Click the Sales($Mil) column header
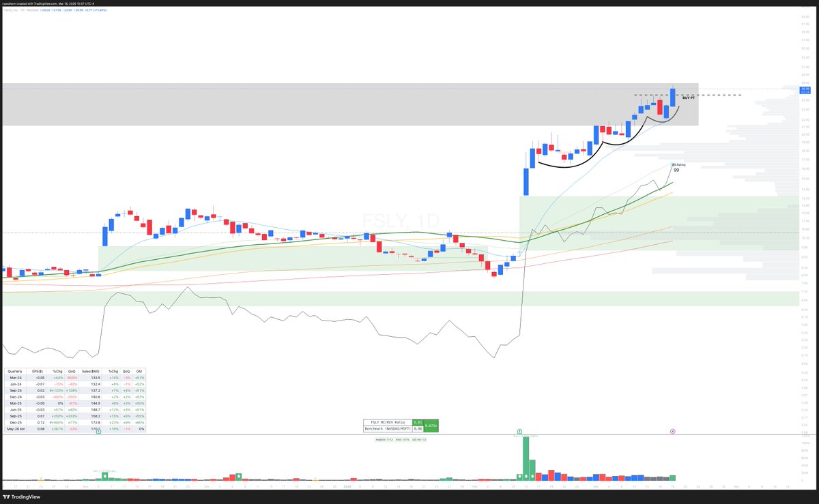 coord(91,371)
